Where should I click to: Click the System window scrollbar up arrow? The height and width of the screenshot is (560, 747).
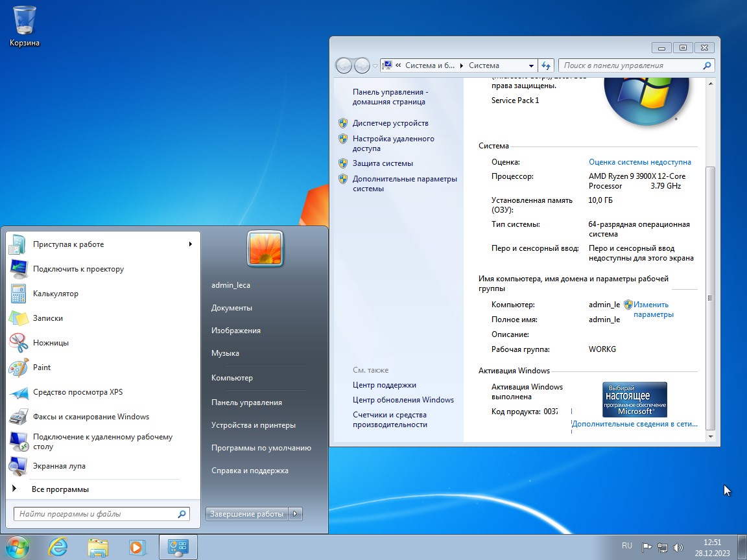coord(710,84)
